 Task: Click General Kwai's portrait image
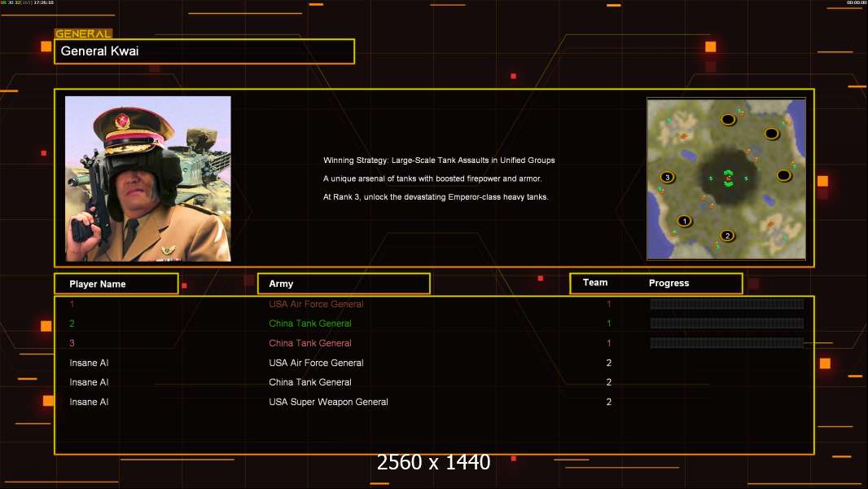pos(148,178)
